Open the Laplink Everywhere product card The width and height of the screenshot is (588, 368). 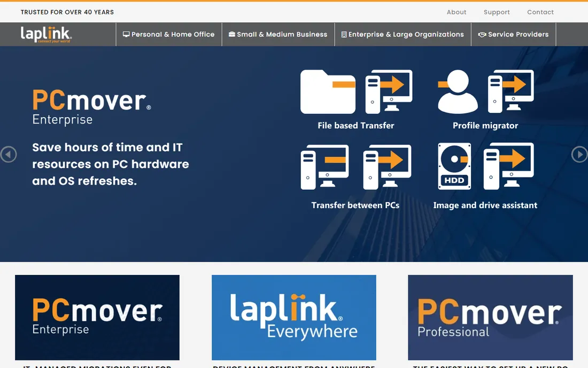point(294,317)
